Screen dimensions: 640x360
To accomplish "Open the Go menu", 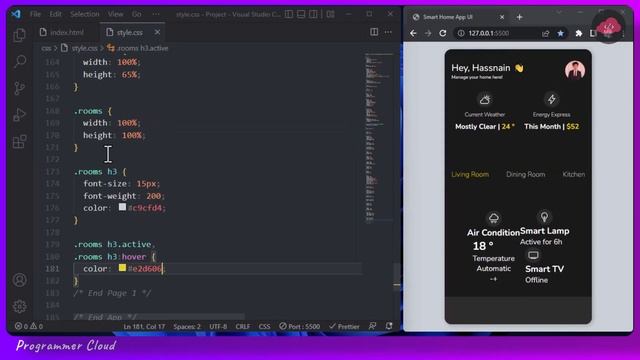I will coord(136,14).
